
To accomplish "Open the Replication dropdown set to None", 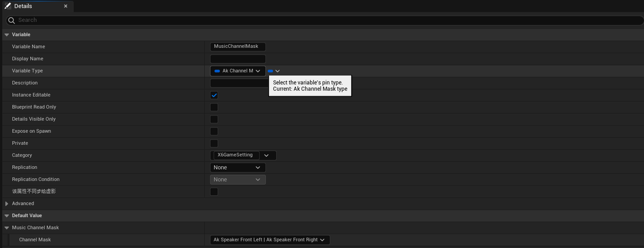I will click(x=237, y=167).
